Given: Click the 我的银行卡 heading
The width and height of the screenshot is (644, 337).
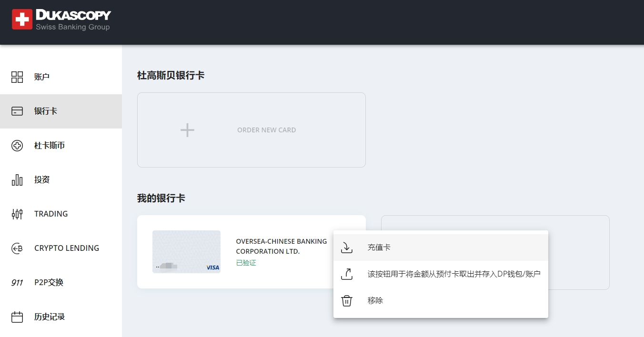Looking at the screenshot, I should 161,198.
